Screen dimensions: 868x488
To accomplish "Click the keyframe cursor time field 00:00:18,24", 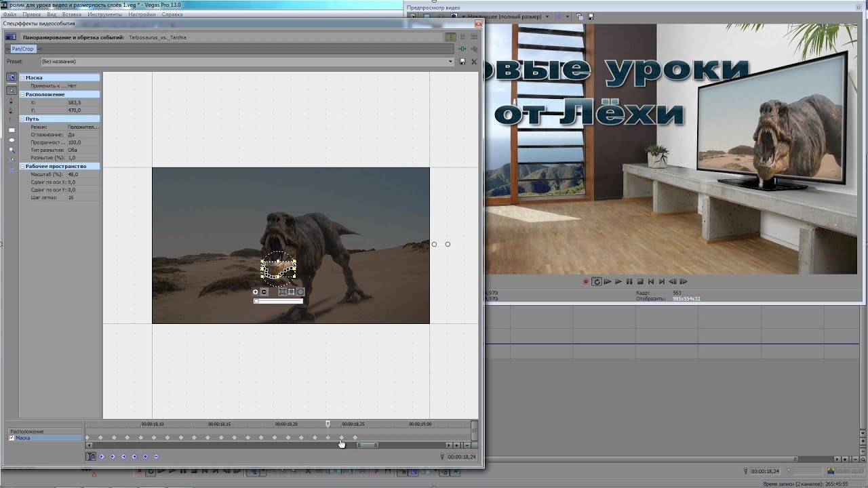I will click(462, 457).
